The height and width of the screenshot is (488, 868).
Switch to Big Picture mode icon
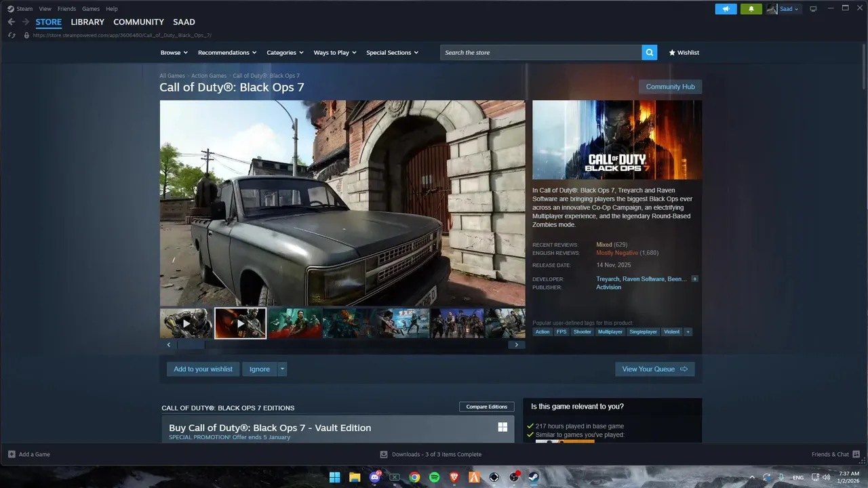[814, 9]
